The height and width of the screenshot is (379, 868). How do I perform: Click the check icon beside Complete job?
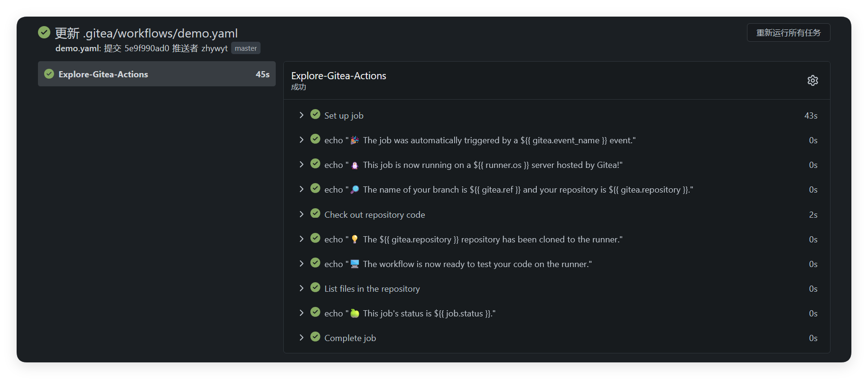pos(315,337)
